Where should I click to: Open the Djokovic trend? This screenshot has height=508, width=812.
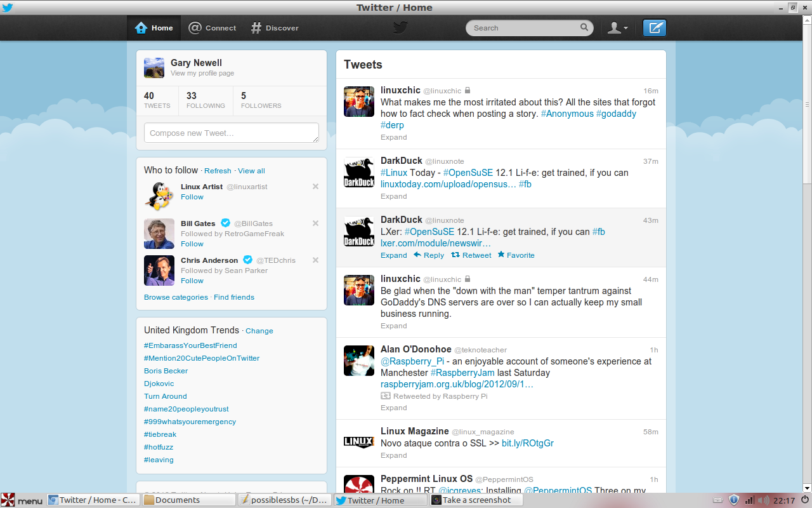pos(159,384)
